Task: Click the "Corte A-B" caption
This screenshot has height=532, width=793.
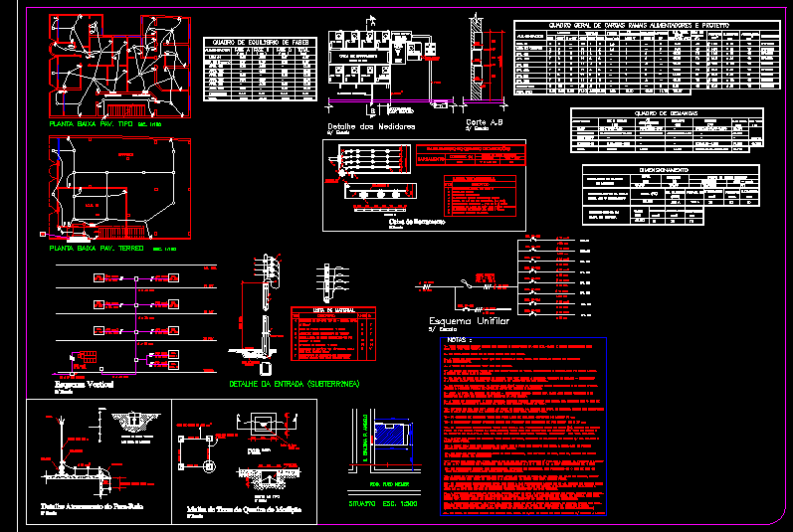Action: coord(484,122)
